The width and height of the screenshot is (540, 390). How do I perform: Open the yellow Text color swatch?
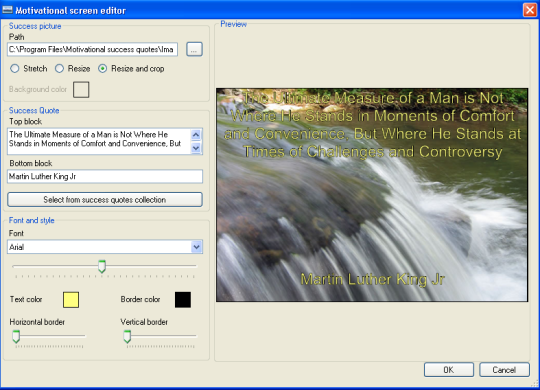[71, 300]
